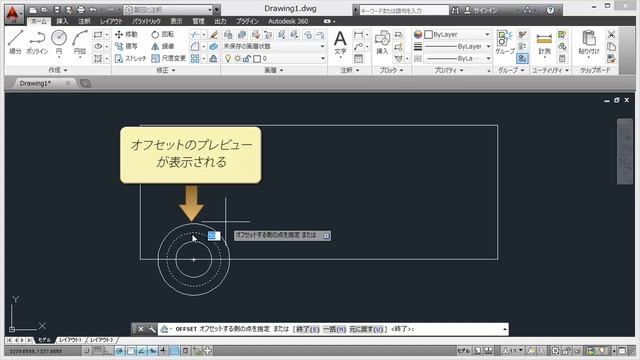Click the Save icon in the quick access toolbar

click(57, 10)
